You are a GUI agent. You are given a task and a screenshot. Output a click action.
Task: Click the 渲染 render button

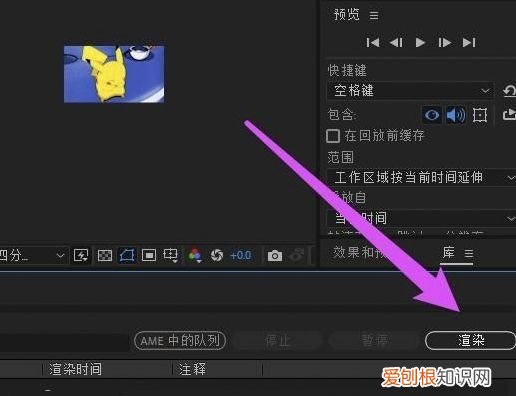click(x=470, y=340)
